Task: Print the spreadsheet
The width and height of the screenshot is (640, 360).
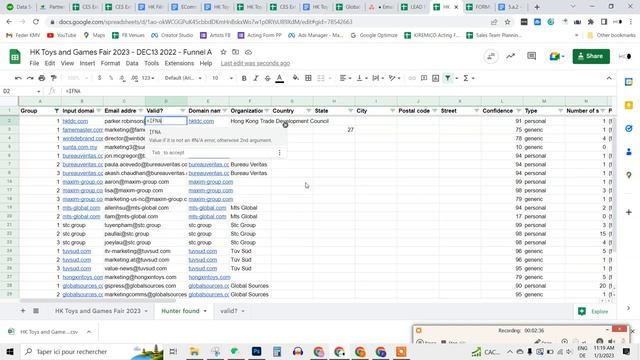Action: 42,78
